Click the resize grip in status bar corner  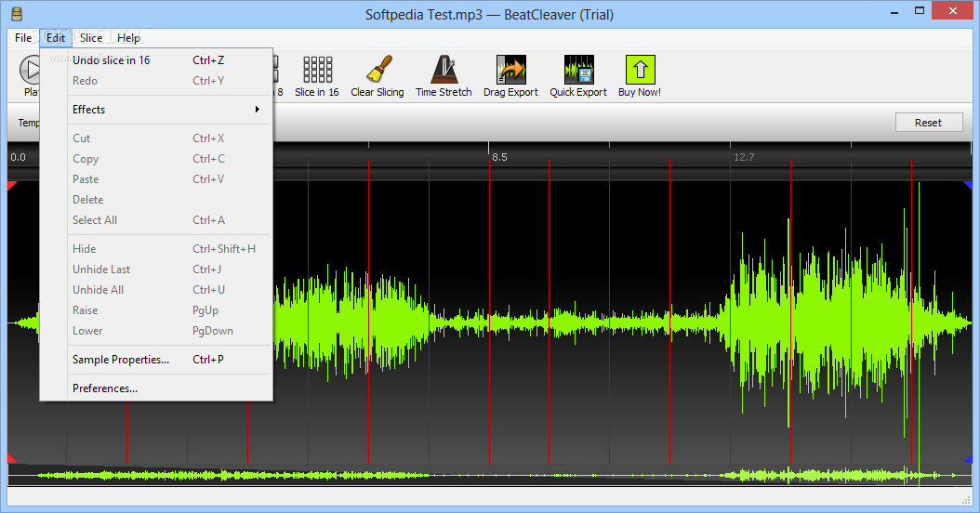966,499
